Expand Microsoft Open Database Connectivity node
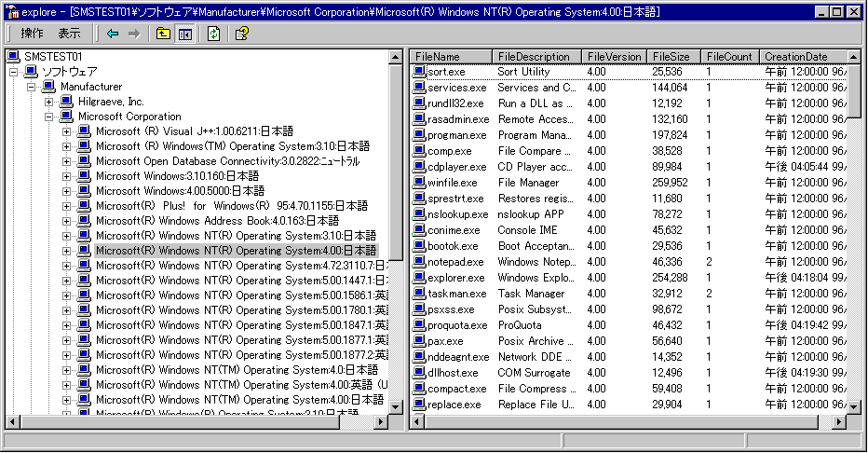 (66, 161)
